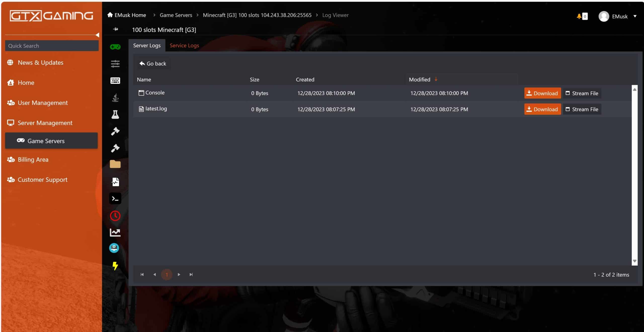
Task: Click Go back navigation button
Action: [153, 63]
